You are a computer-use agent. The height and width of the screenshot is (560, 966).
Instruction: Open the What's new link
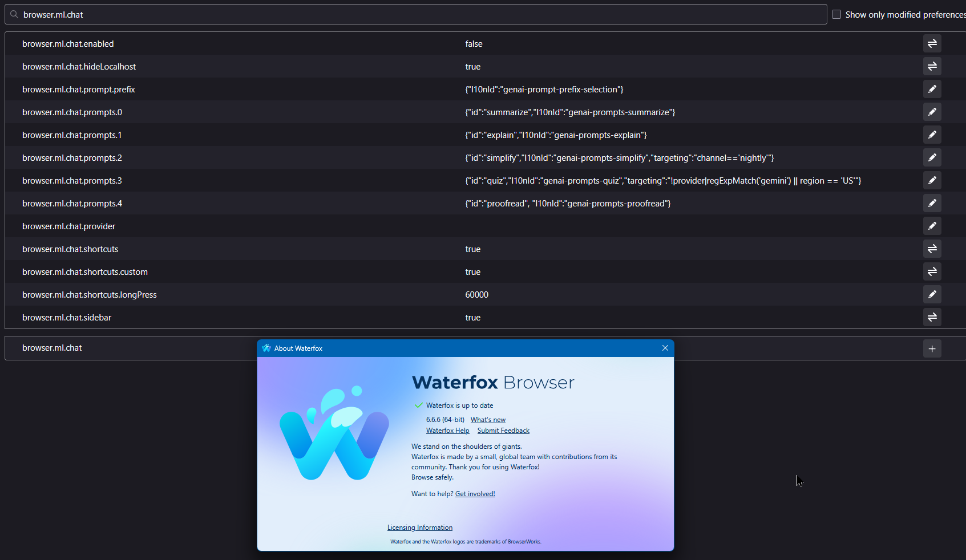488,420
